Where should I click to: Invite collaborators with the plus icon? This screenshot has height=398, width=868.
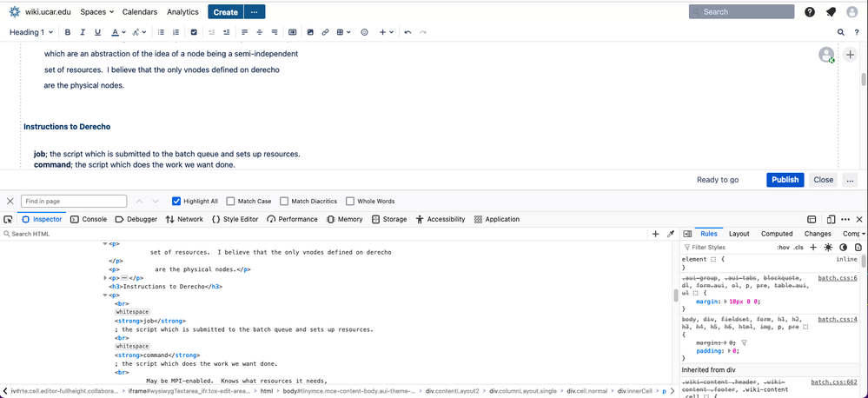pos(850,54)
